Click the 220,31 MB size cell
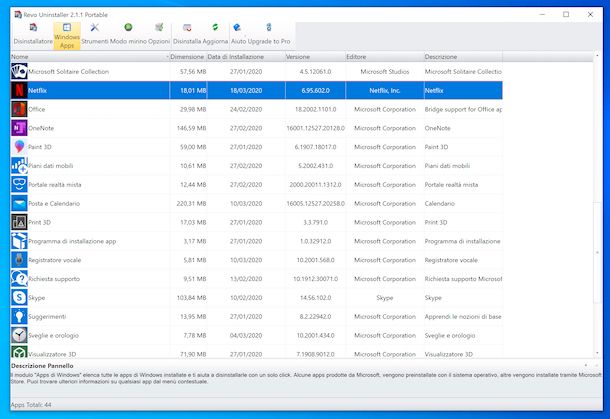The image size is (610, 419). point(191,203)
